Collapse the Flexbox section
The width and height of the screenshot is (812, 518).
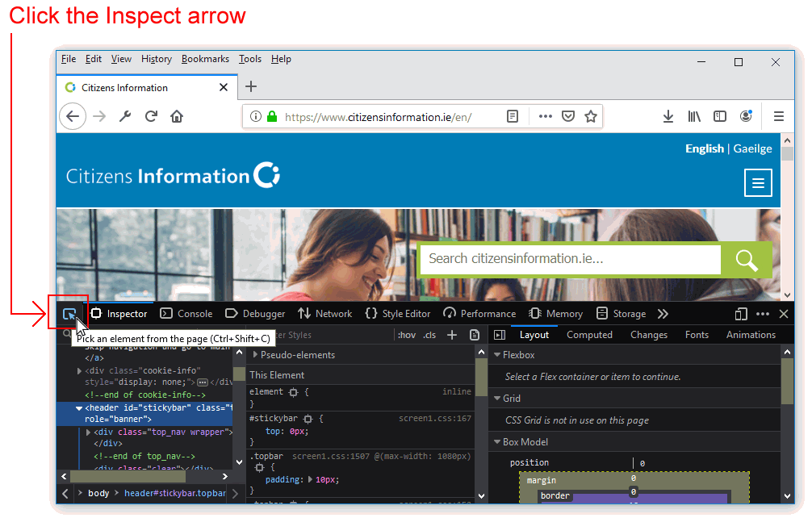[x=496, y=355]
